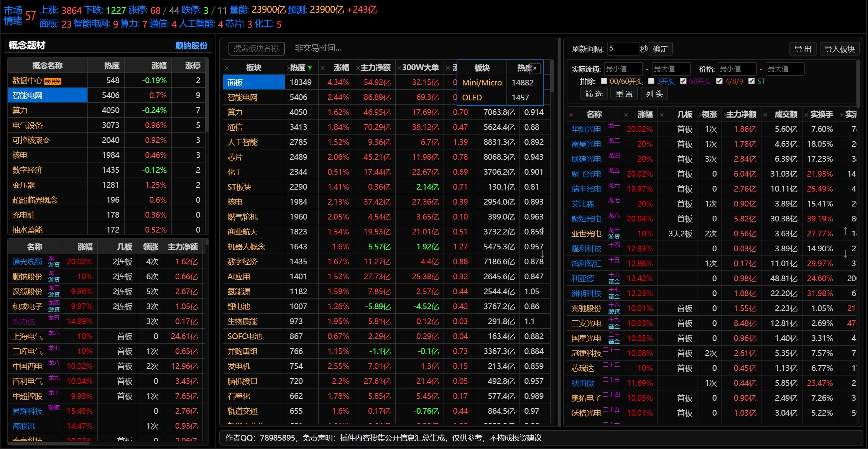Remove the 300W大单 column via its ×
The height and width of the screenshot is (449, 868).
[399, 68]
